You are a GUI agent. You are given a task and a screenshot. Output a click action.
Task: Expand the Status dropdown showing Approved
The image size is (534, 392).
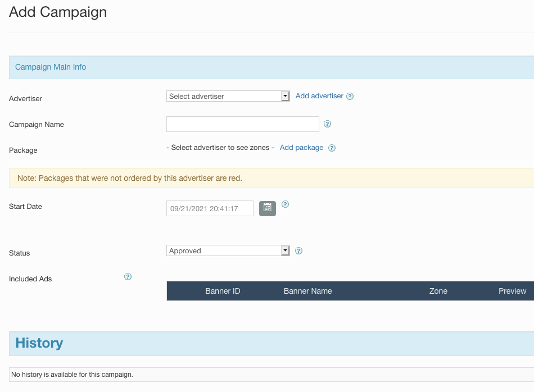tap(228, 251)
